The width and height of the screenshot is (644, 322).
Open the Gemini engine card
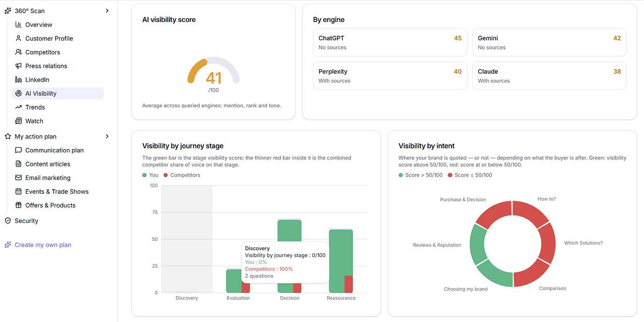tap(549, 42)
